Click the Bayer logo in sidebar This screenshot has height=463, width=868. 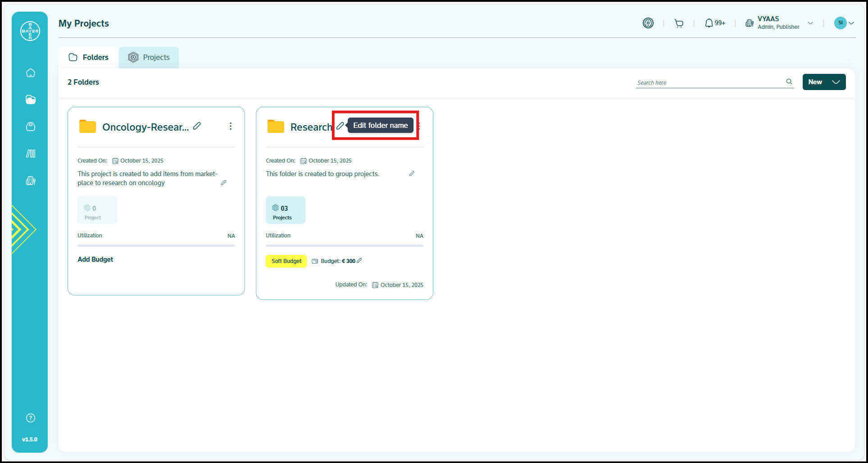(x=30, y=31)
